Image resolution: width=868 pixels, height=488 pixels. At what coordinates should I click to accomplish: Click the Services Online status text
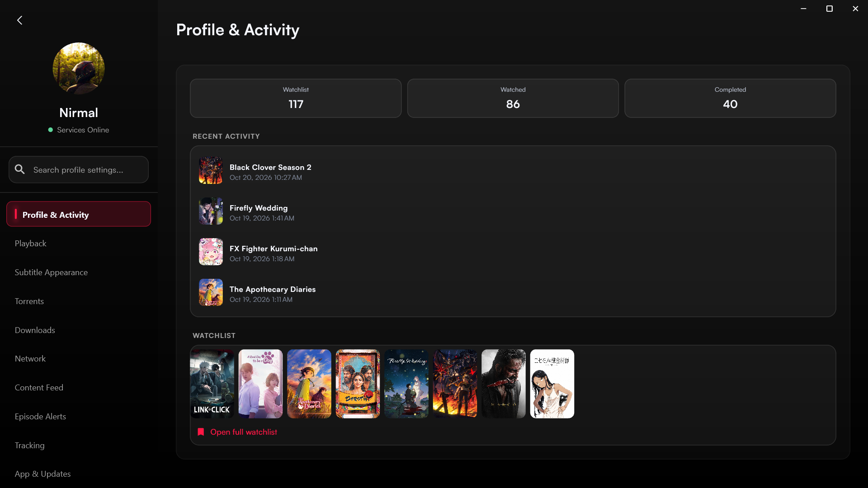click(83, 130)
